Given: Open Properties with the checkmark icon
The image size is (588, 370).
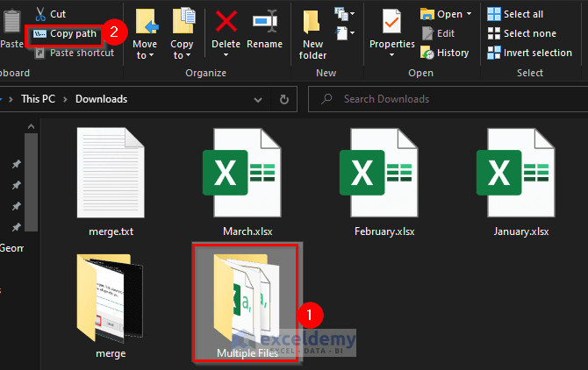Looking at the screenshot, I should [391, 22].
